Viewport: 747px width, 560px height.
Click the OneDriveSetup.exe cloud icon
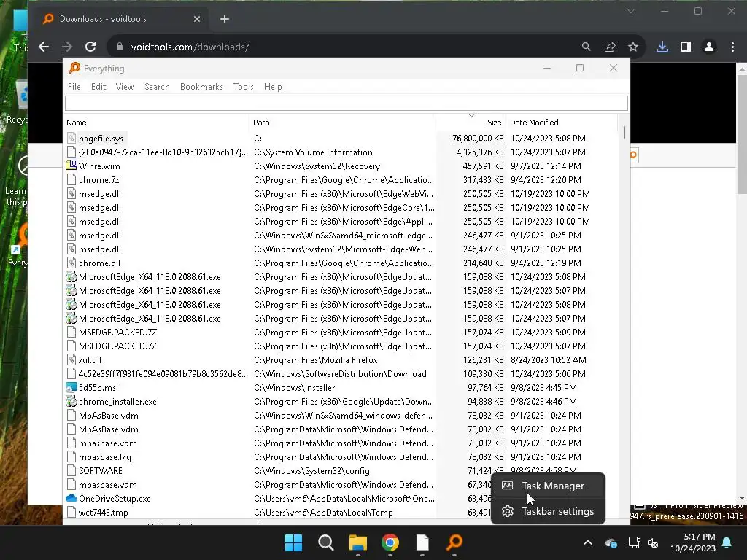pos(71,498)
